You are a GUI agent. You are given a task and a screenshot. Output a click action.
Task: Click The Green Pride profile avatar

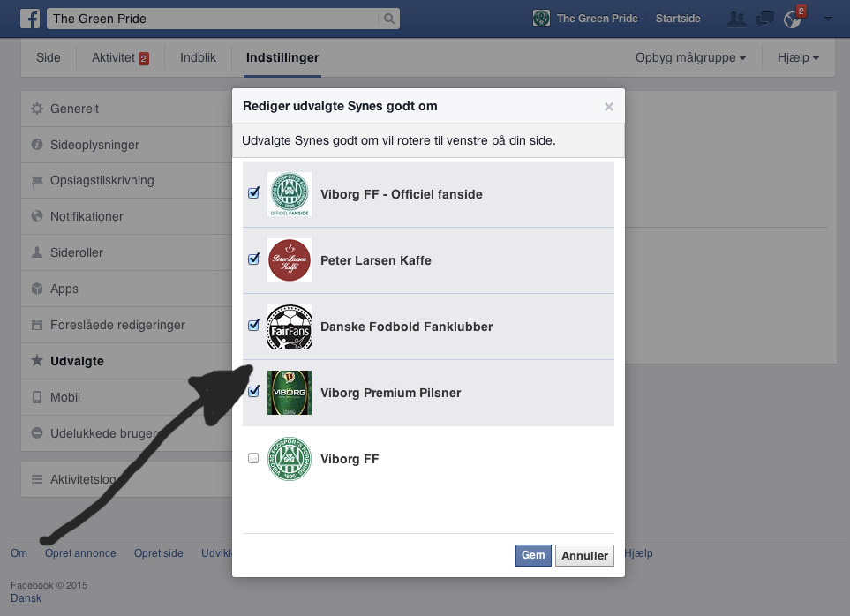coord(542,19)
